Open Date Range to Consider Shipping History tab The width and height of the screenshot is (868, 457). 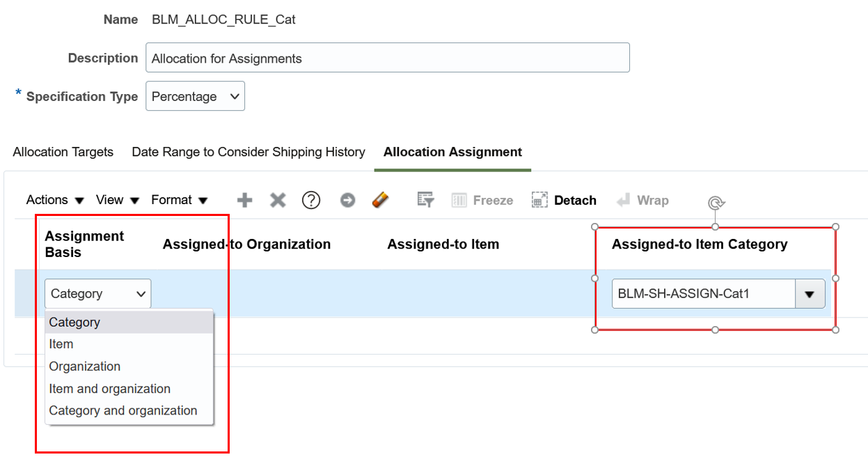coord(248,152)
